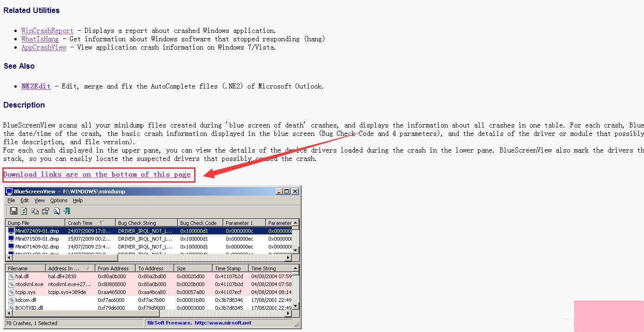
Task: Click upper pane vertical scrollbar down arrow
Action: coord(296,250)
